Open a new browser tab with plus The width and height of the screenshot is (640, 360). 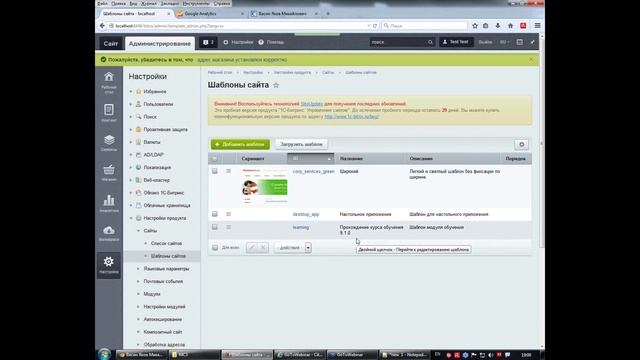point(328,13)
